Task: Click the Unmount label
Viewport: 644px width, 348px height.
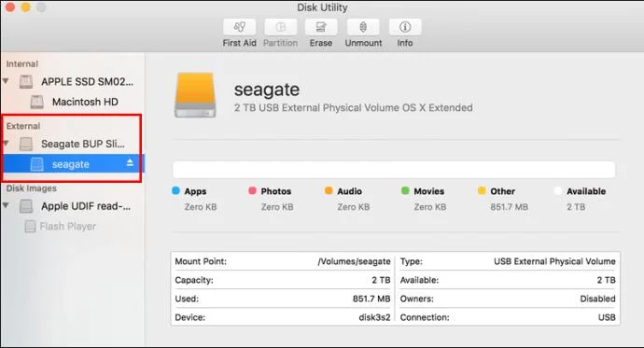Action: tap(363, 43)
